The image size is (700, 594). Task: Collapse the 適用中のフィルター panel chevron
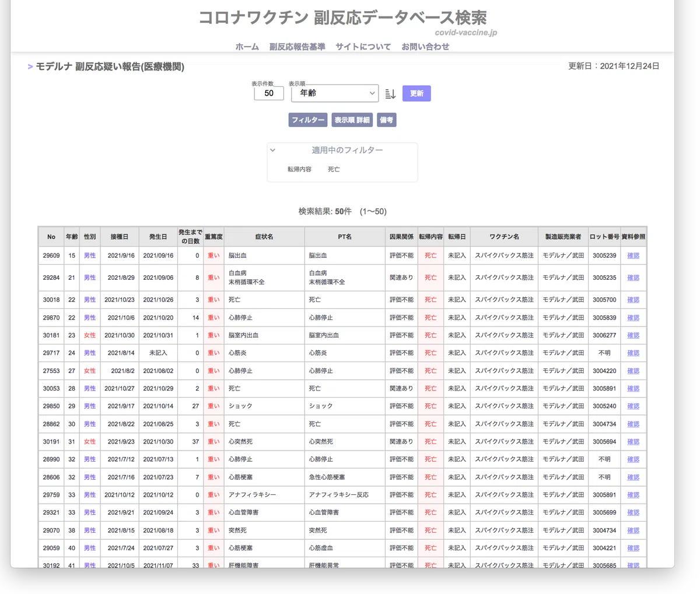(x=272, y=150)
